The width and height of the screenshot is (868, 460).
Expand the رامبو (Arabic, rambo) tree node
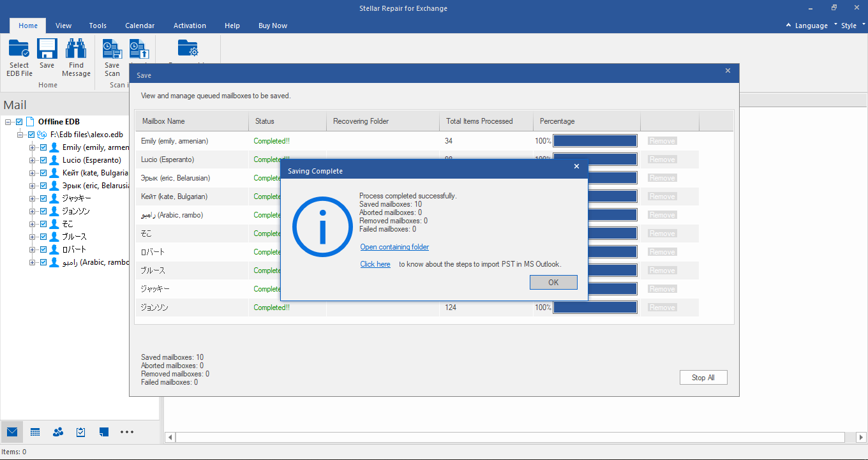point(33,262)
